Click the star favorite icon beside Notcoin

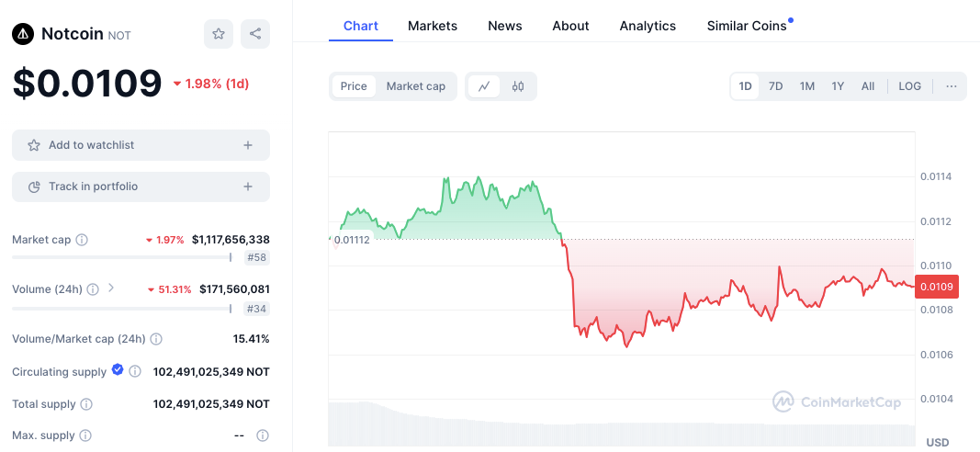point(219,34)
